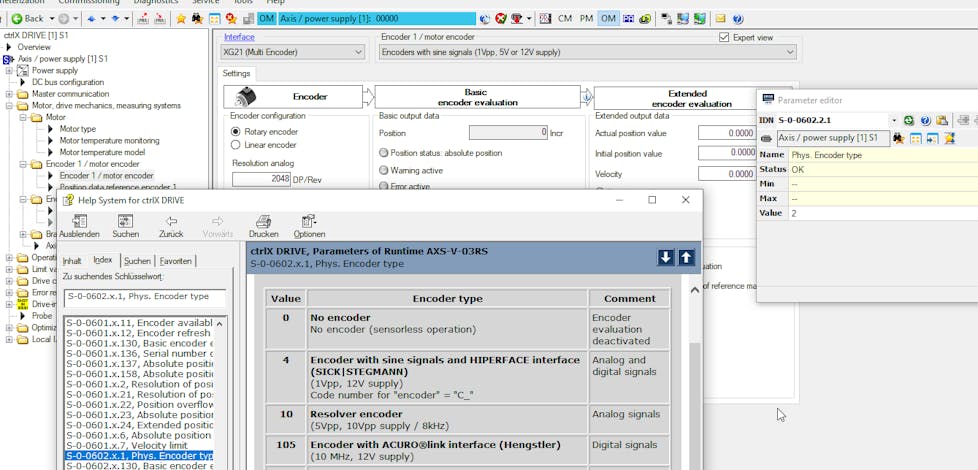Viewport: 978px width, 470px height.
Task: Click the blue help icon in Parameter editor
Action: click(x=925, y=120)
